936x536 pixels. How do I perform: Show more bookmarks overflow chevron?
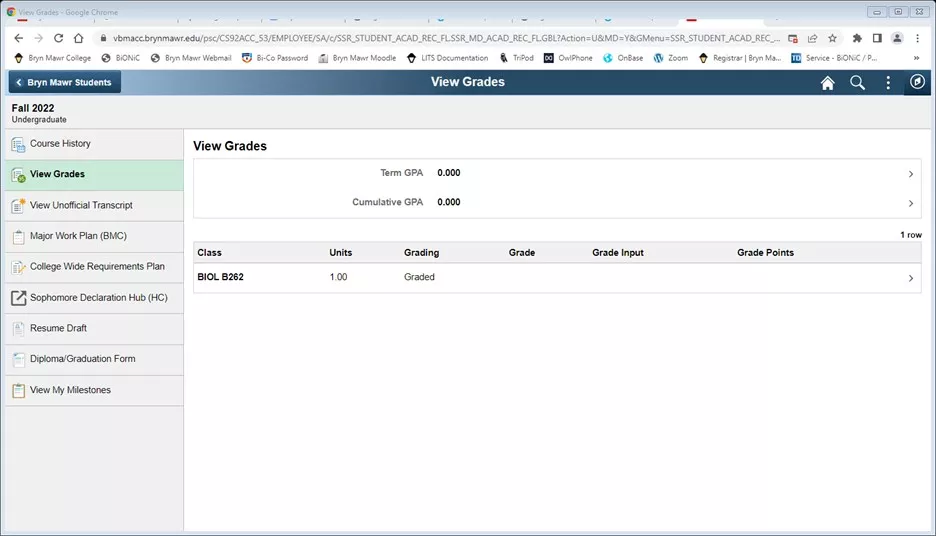click(x=916, y=58)
